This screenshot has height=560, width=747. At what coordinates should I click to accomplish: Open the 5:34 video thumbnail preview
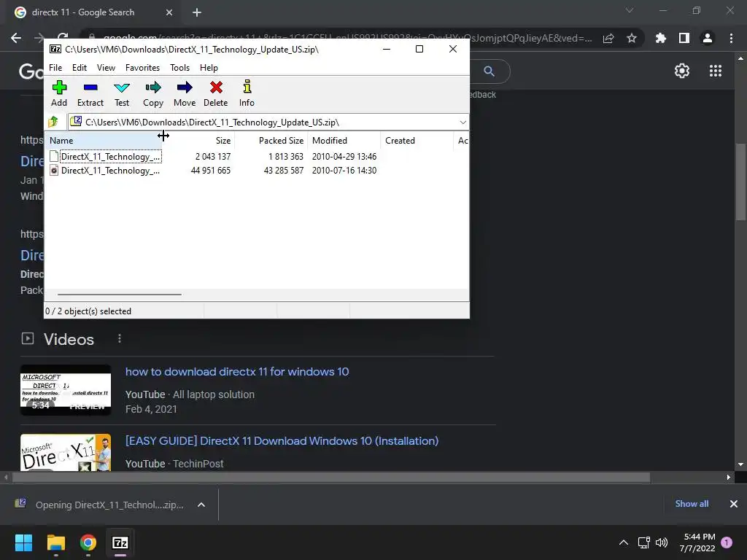(x=66, y=390)
